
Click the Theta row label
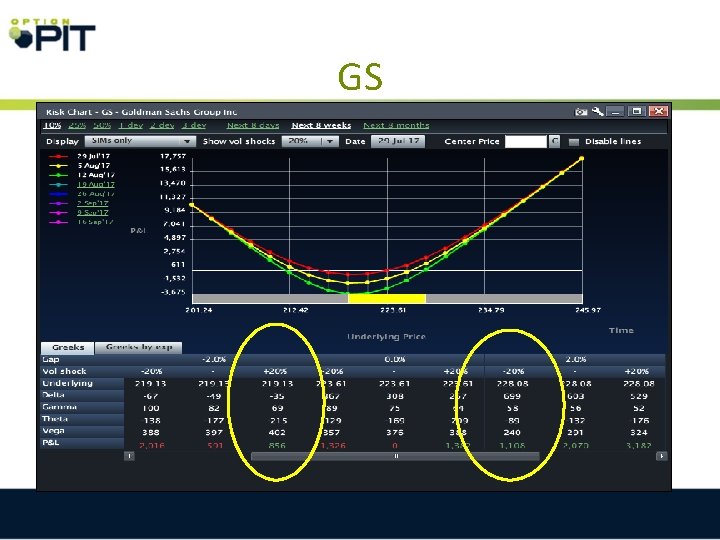coord(55,419)
